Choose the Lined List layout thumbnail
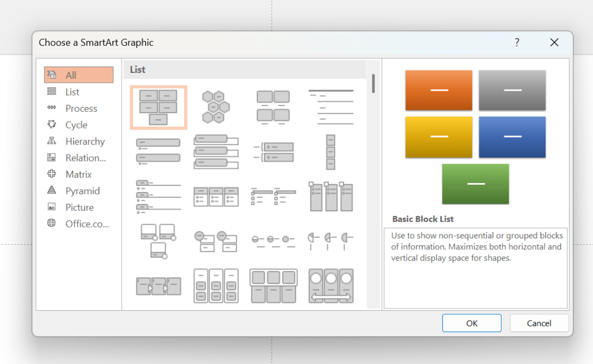 coord(331,106)
